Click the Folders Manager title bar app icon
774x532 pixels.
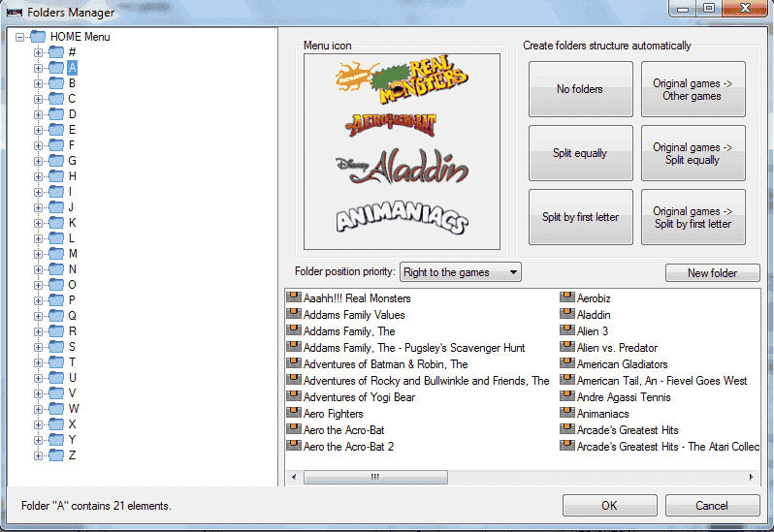(x=15, y=13)
